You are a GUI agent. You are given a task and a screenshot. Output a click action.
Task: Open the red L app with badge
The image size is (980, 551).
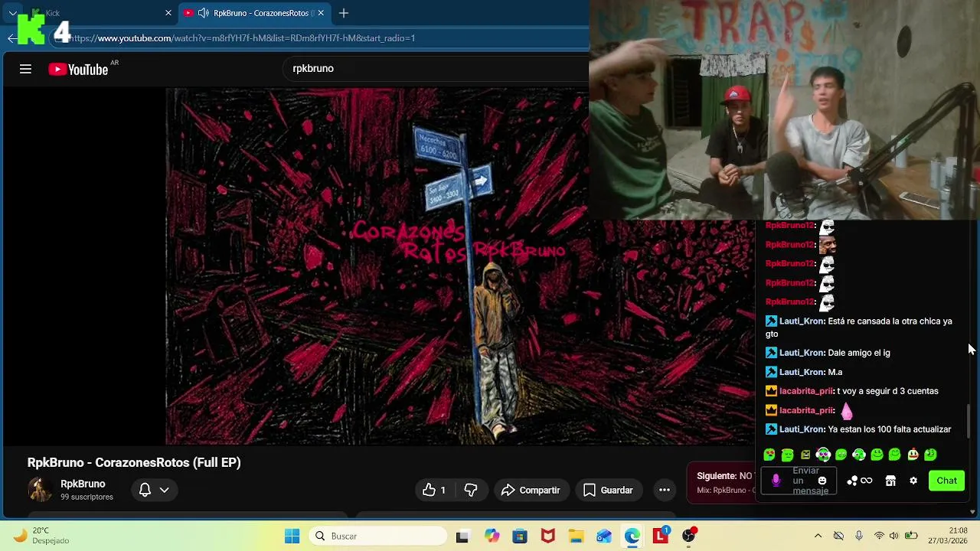(661, 536)
